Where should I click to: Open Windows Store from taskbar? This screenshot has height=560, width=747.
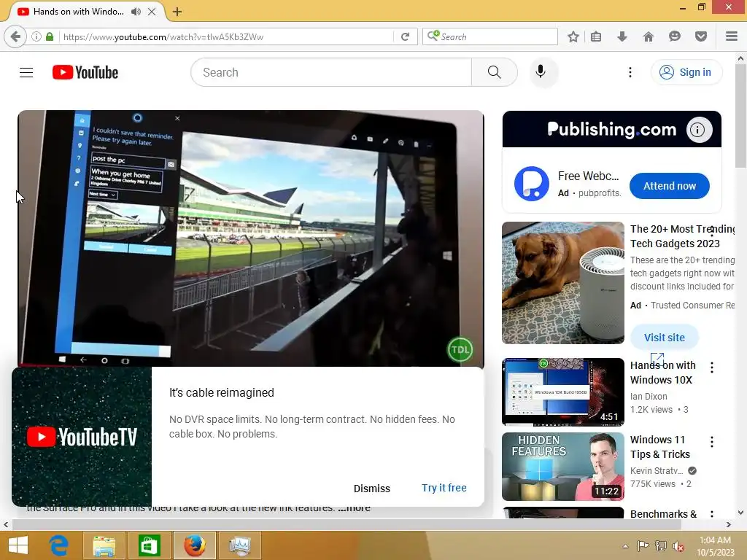point(149,545)
